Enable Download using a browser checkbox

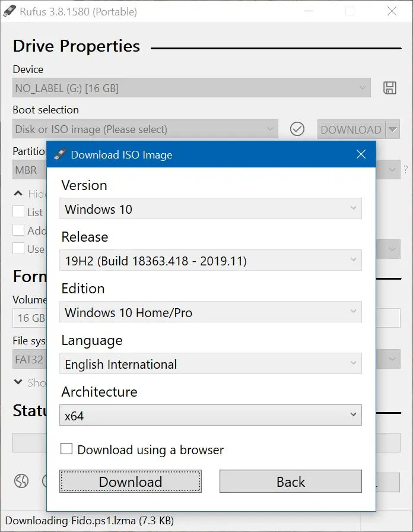coord(66,448)
